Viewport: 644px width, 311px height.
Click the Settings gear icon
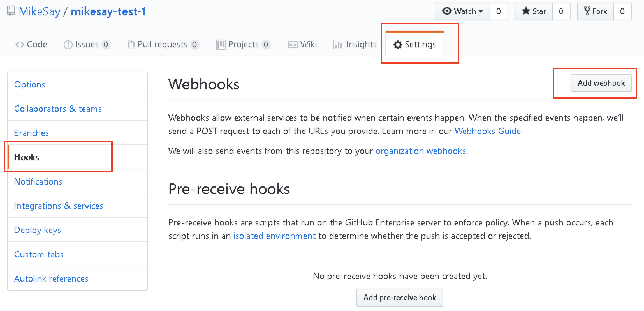(398, 45)
